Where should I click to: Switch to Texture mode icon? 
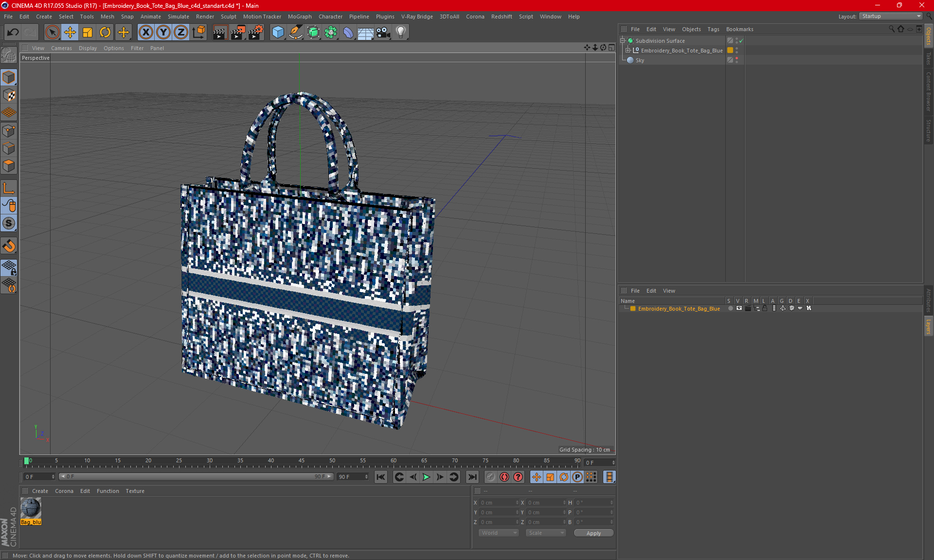(x=9, y=95)
